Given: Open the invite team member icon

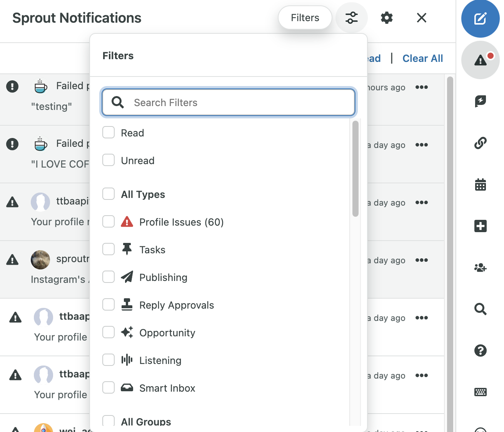Looking at the screenshot, I should tap(480, 268).
